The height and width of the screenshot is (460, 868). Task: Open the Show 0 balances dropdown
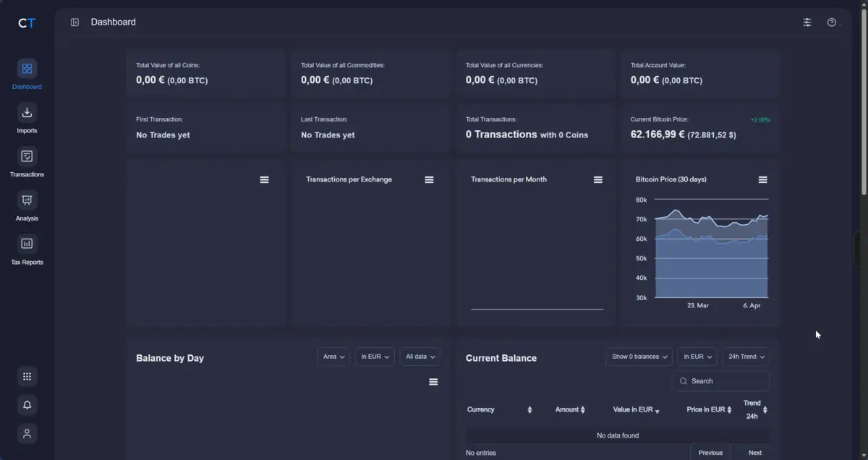[639, 356]
